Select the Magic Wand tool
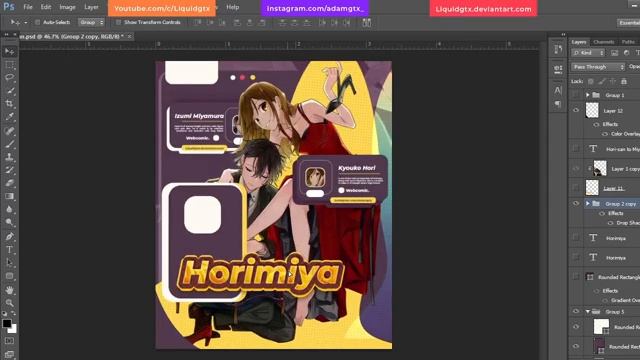 tap(9, 91)
